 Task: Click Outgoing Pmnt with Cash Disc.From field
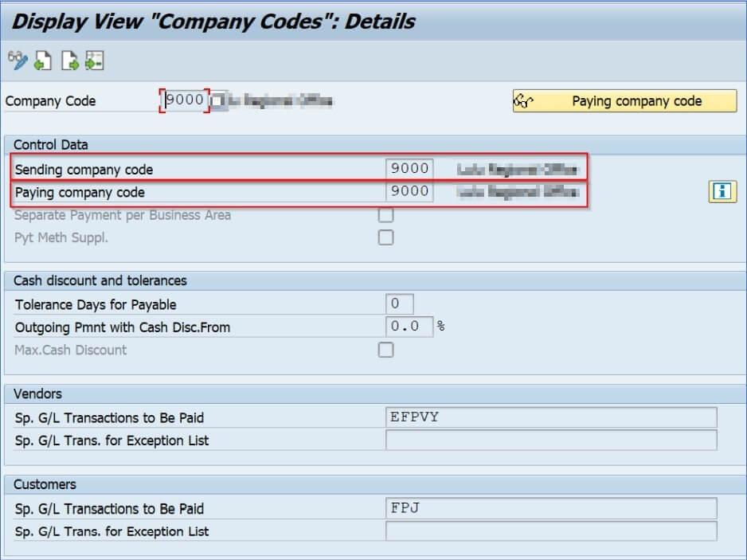(x=409, y=327)
